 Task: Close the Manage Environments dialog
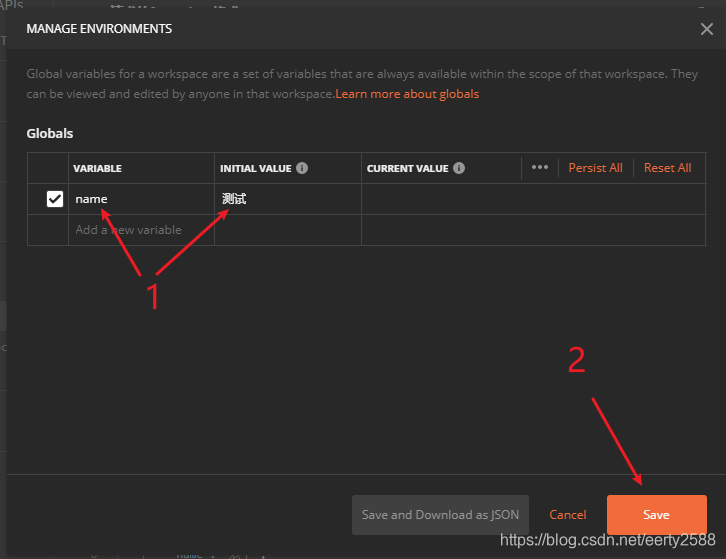(x=706, y=29)
